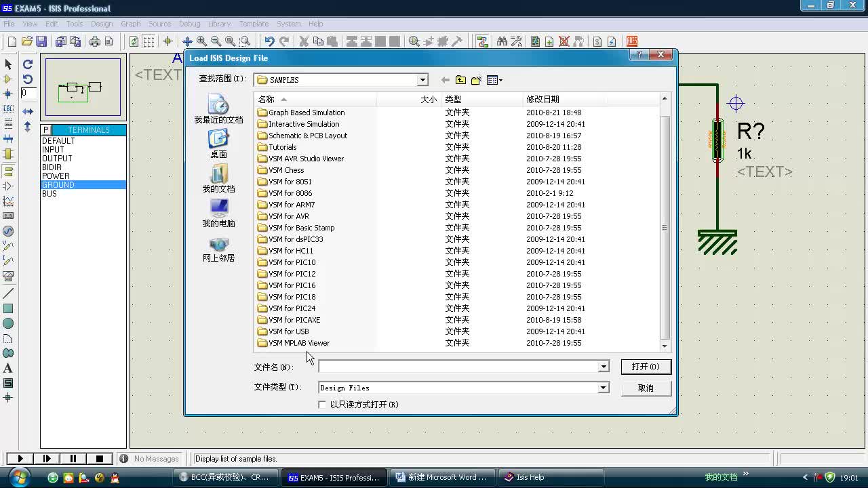The height and width of the screenshot is (488, 868).
Task: Select the 2D Graphics Line tool
Action: tap(8, 293)
